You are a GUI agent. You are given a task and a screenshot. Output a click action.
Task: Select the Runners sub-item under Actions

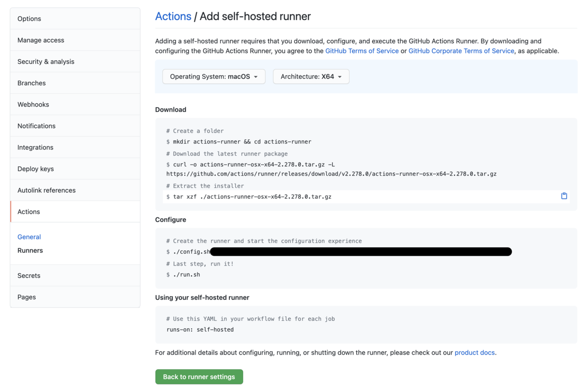coord(30,250)
